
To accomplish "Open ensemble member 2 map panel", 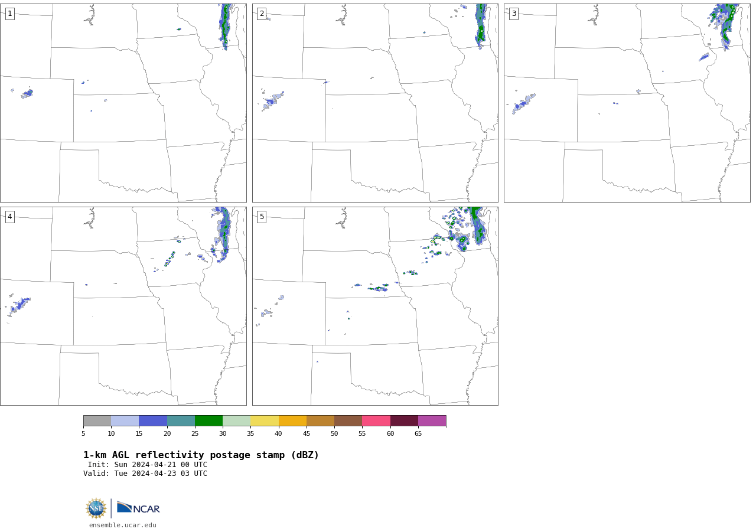I will (375, 103).
